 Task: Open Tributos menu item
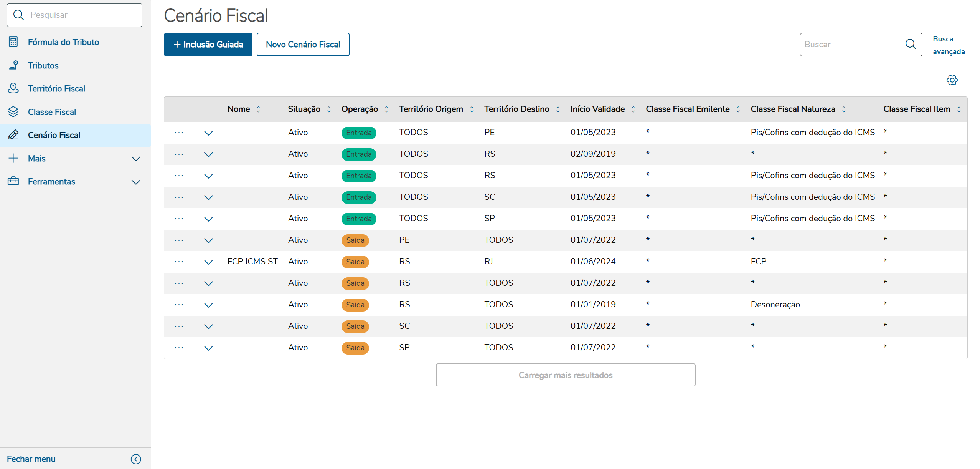[43, 66]
